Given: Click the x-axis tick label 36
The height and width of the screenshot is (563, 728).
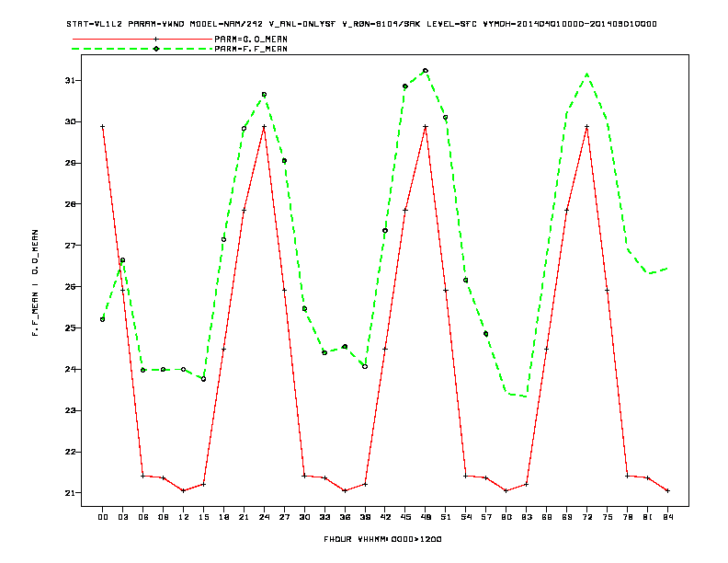Looking at the screenshot, I should [x=345, y=517].
